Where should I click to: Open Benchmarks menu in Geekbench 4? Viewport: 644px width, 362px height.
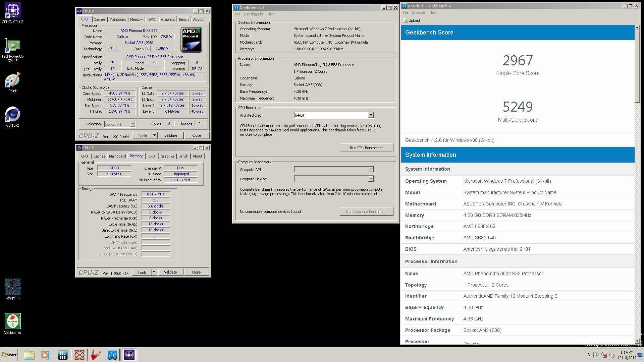[254, 14]
